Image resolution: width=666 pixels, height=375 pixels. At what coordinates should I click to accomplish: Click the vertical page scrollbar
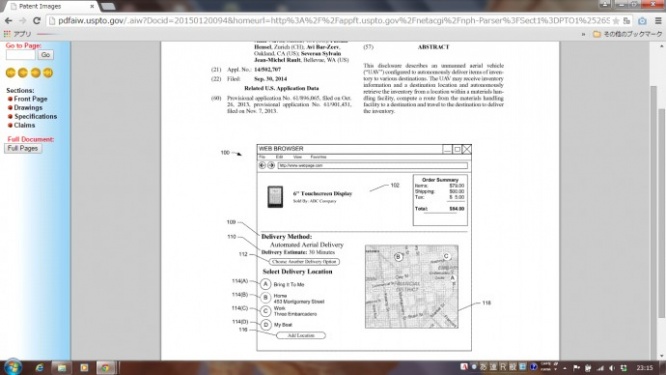(x=661, y=200)
